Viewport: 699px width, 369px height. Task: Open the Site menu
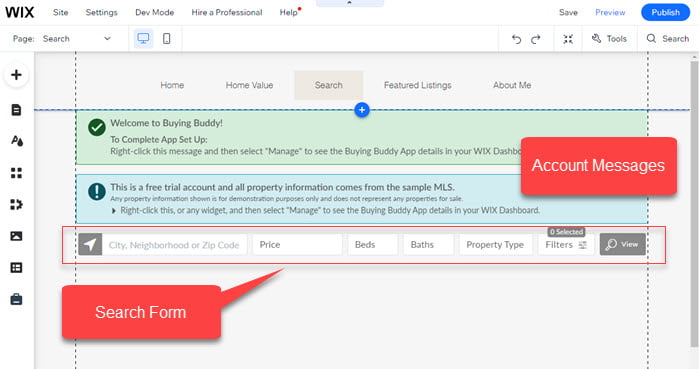click(61, 12)
